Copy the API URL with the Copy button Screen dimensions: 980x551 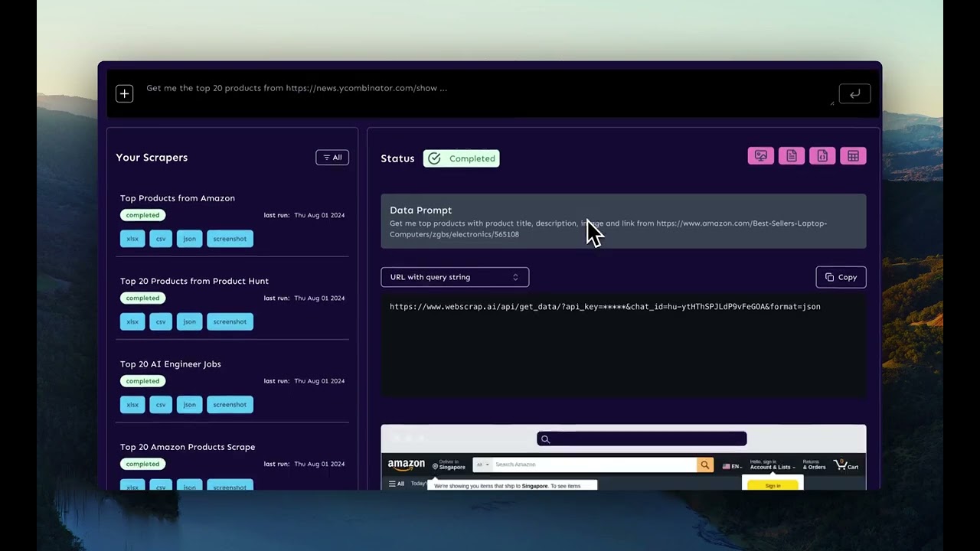coord(841,277)
